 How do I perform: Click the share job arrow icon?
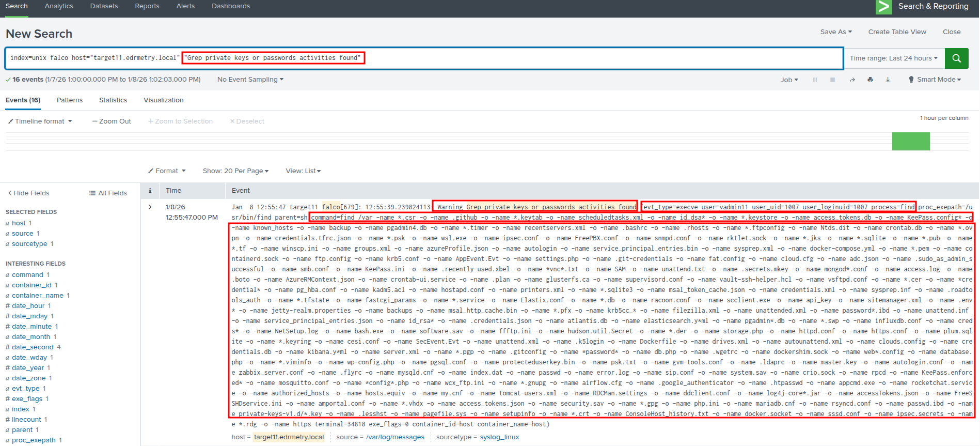[852, 80]
